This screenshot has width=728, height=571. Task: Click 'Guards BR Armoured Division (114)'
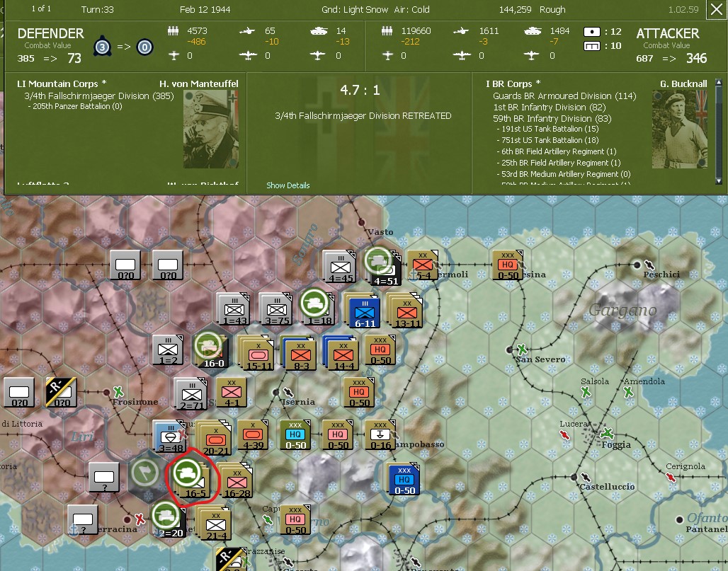[x=564, y=96]
